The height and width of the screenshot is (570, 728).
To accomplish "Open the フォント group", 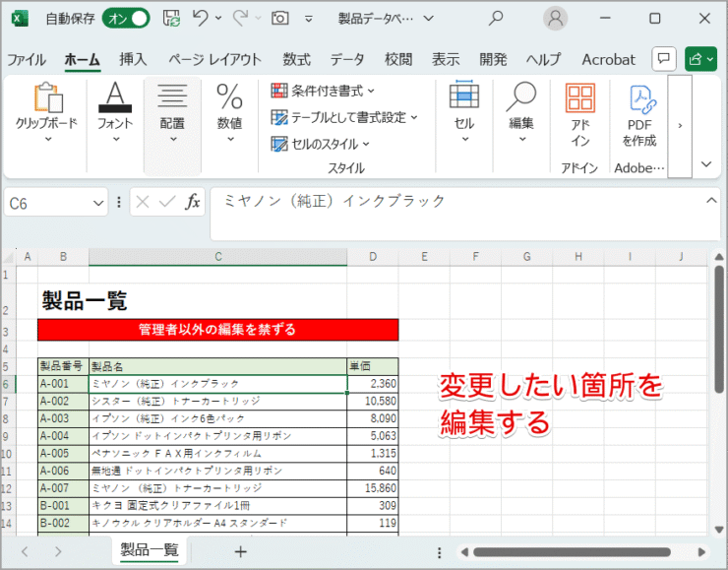I will click(115, 112).
